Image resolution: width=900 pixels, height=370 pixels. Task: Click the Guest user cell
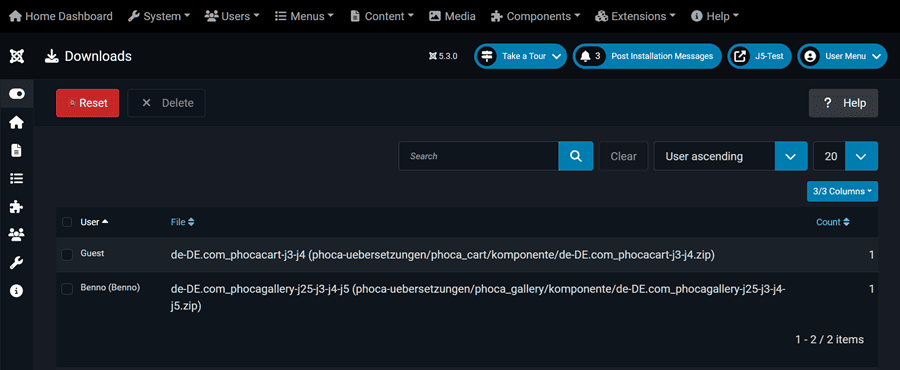click(92, 253)
